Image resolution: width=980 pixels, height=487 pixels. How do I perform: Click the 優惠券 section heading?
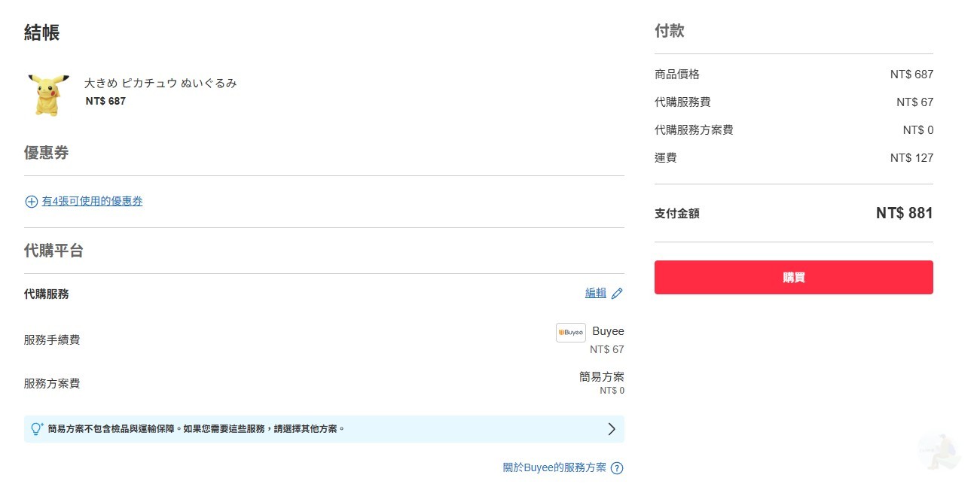pyautogui.click(x=47, y=153)
